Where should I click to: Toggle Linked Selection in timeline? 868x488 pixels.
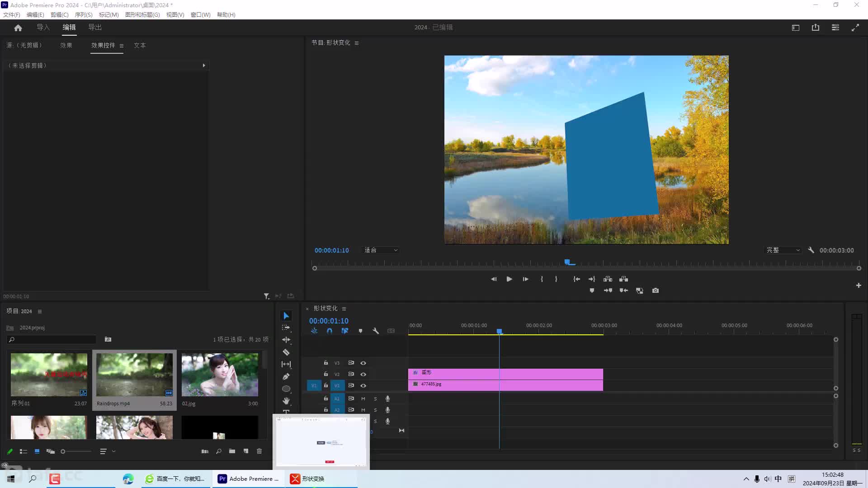pyautogui.click(x=345, y=331)
